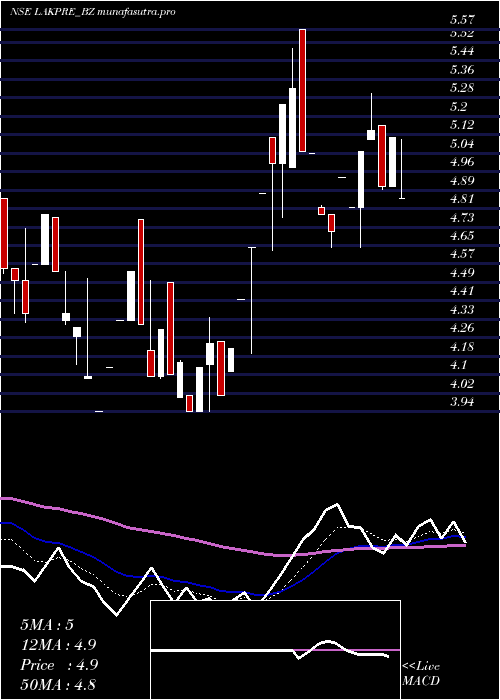The height and width of the screenshot is (700, 500).
Task: Click the 4.57 price axis label
Action: click(462, 254)
